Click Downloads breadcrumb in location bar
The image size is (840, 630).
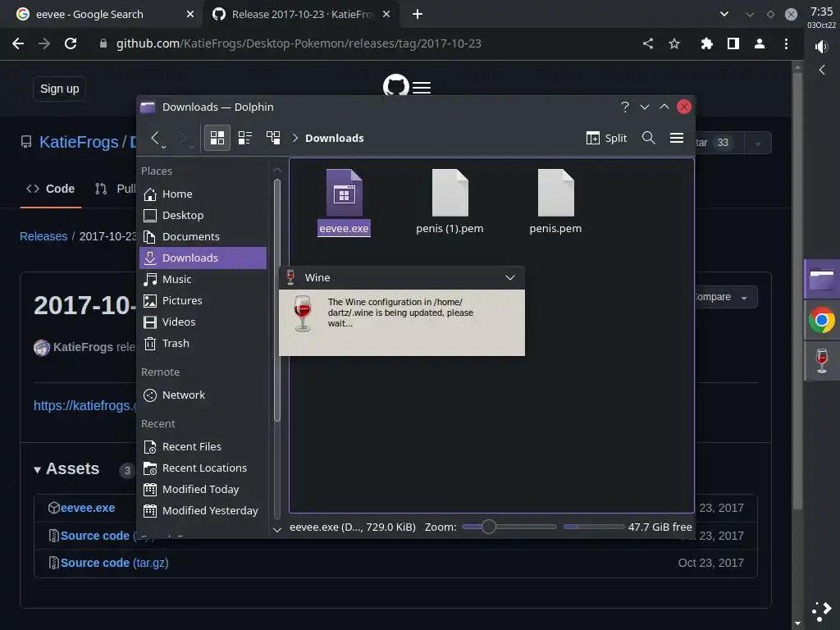(335, 138)
